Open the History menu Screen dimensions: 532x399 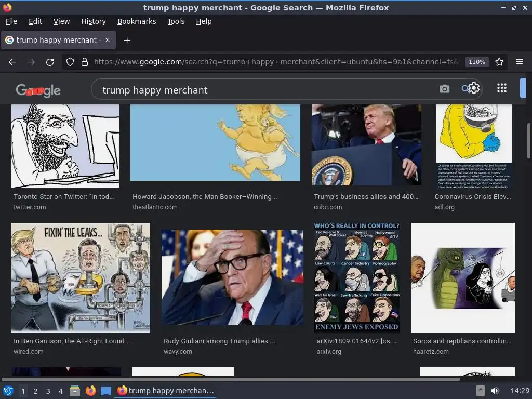[x=94, y=21]
